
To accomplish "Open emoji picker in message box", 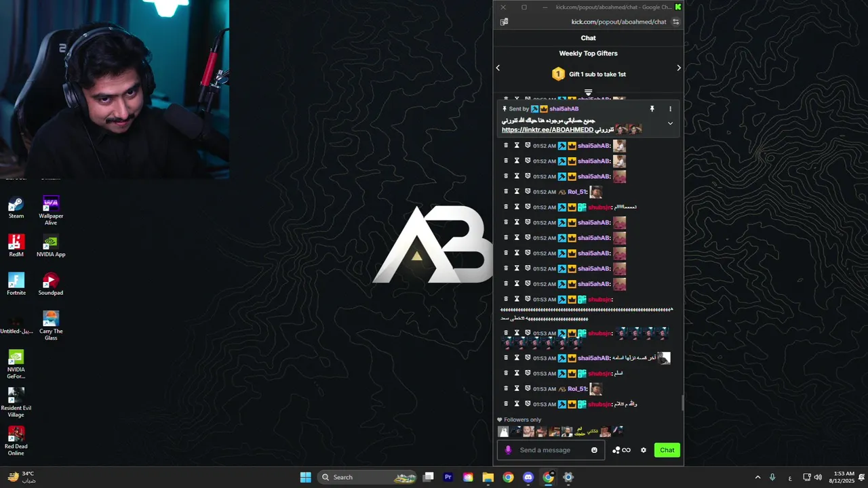I will [x=594, y=450].
